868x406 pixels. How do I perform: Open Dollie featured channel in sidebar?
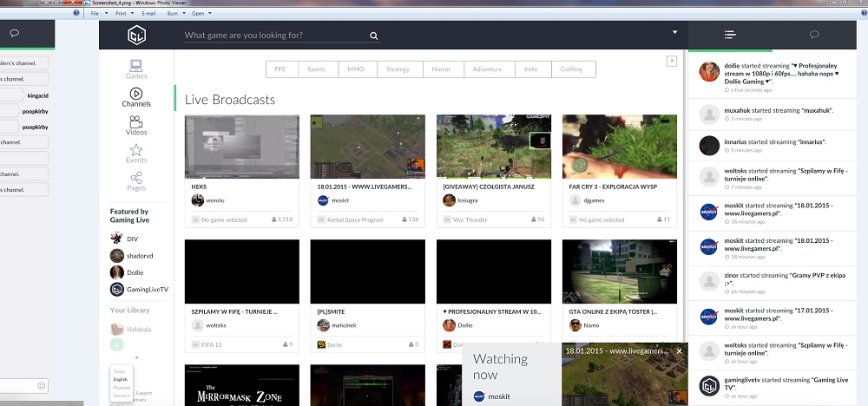(x=127, y=272)
